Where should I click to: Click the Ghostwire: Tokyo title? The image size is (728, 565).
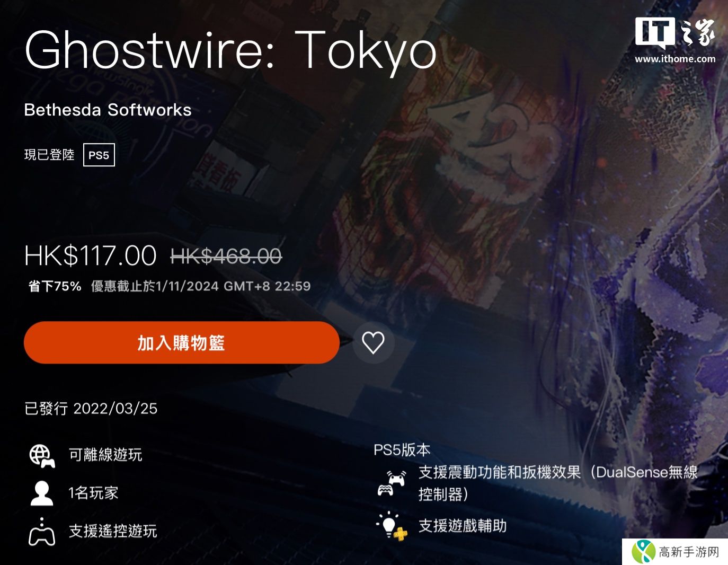click(230, 50)
